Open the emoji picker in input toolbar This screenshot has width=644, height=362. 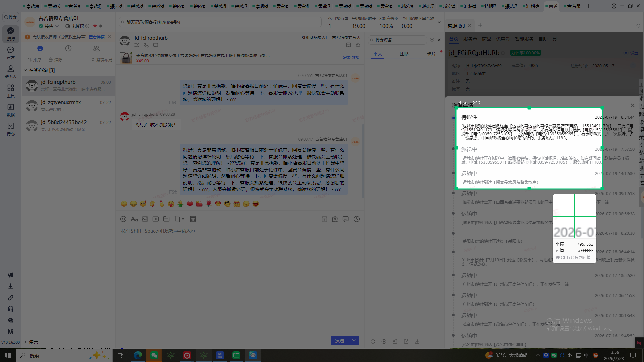(x=123, y=219)
